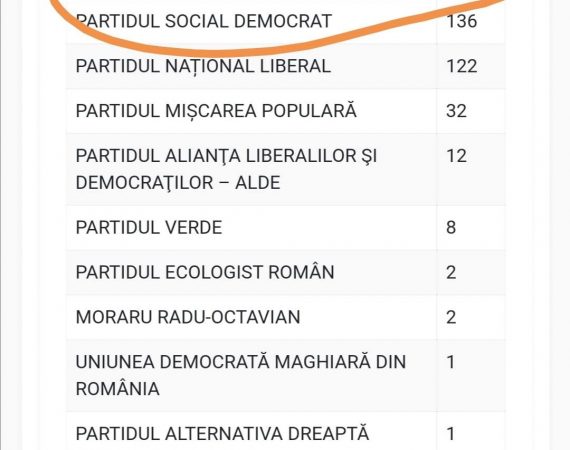Image resolution: width=570 pixels, height=450 pixels.
Task: Click the 32 count next to Mișcarea Populară
Action: (456, 111)
